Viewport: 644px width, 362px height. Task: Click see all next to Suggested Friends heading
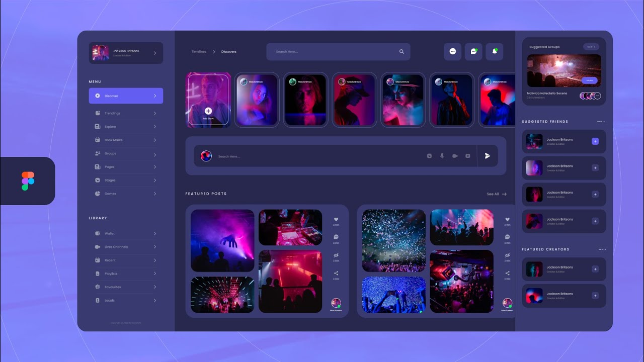601,122
